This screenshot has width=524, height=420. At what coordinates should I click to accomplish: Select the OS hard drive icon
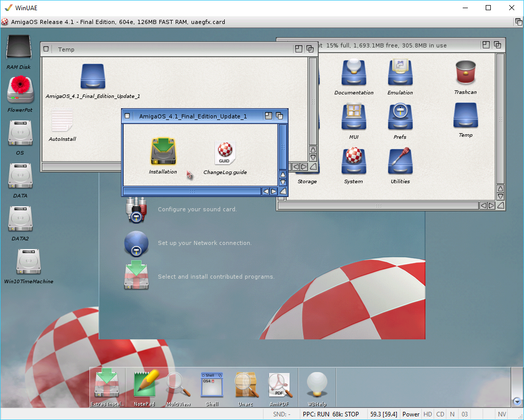click(x=20, y=133)
